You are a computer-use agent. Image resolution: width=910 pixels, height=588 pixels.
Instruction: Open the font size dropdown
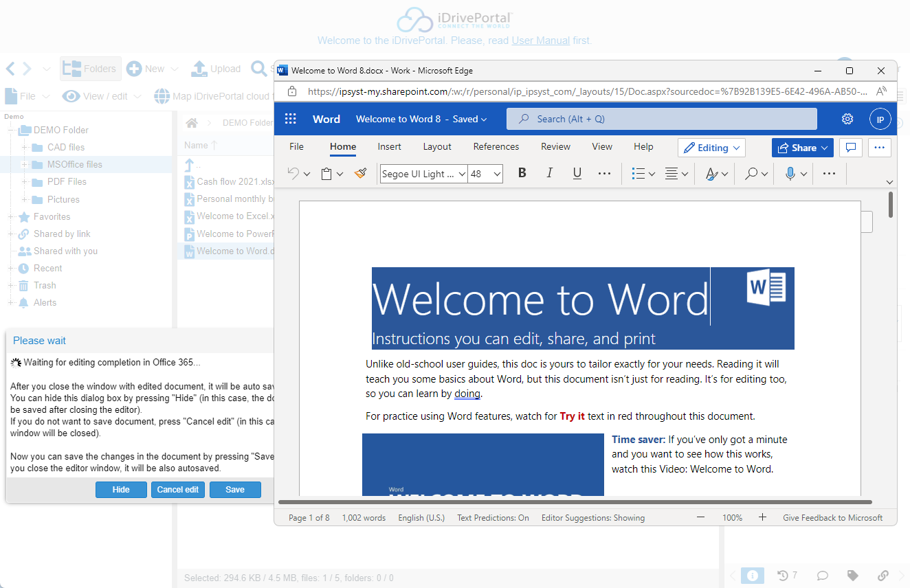[497, 174]
